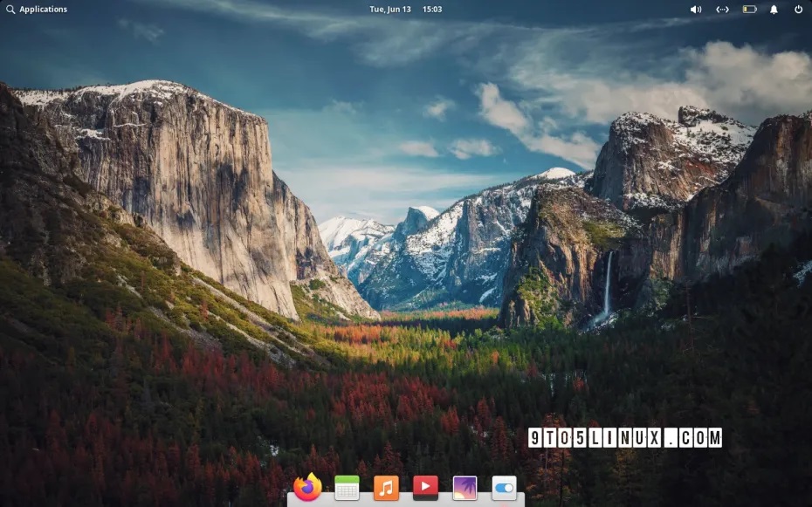Open the Photos app in the dock

(464, 489)
